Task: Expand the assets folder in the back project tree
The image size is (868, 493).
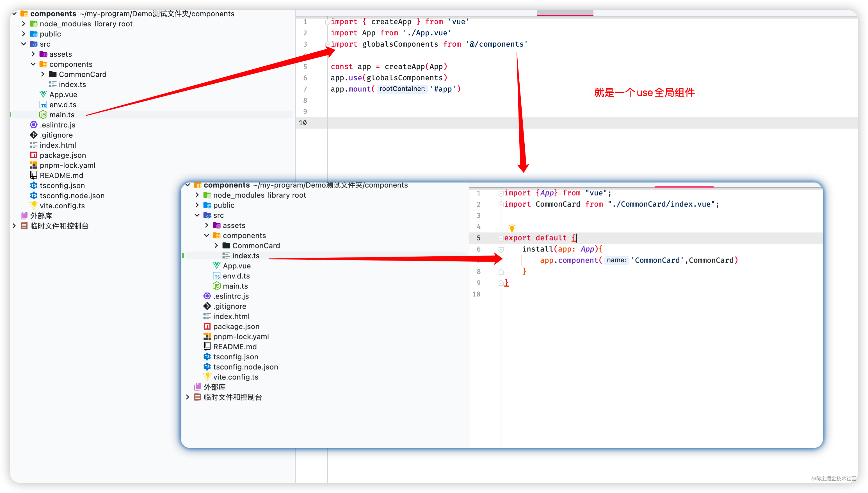Action: [33, 54]
